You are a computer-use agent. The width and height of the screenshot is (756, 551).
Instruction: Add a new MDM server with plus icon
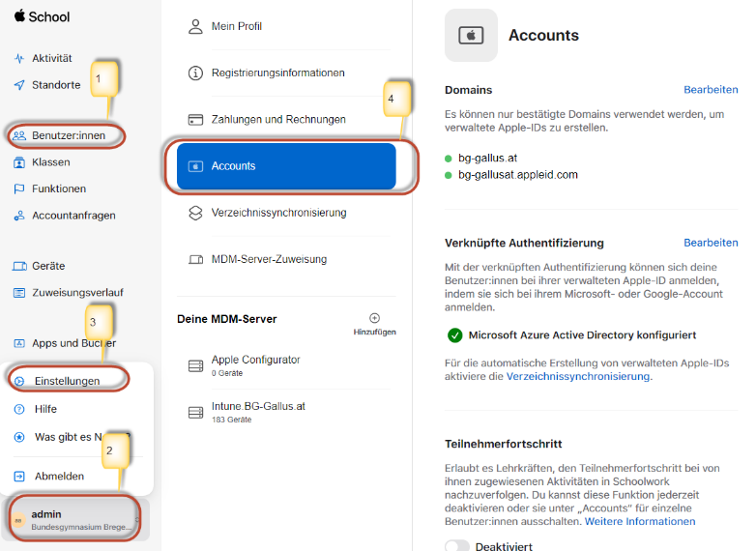pos(375,319)
